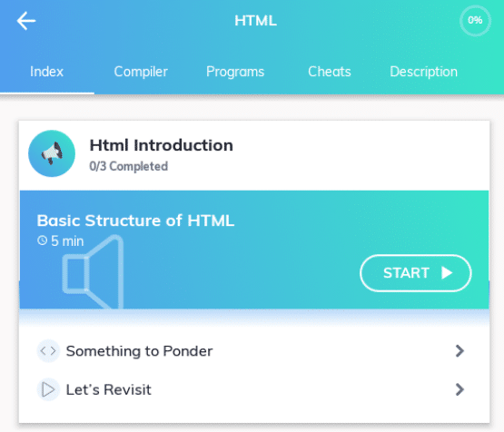Select the Programs tab
504x432 pixels.
point(235,72)
